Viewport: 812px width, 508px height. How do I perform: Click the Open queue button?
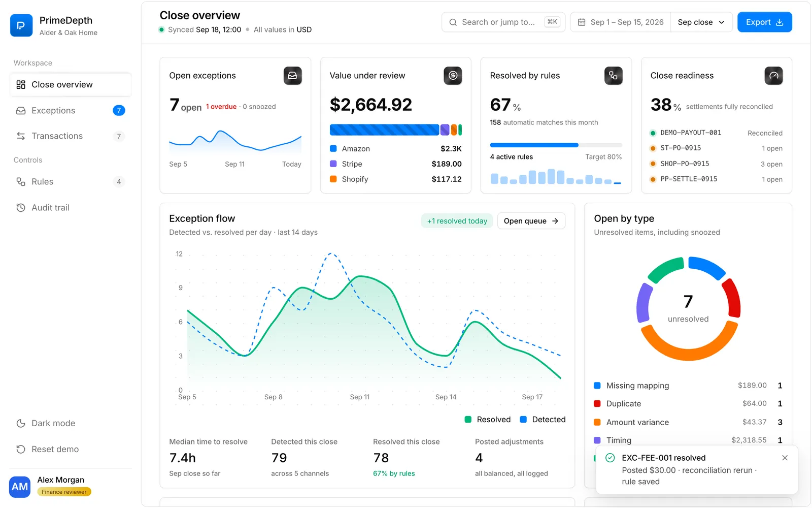click(531, 221)
